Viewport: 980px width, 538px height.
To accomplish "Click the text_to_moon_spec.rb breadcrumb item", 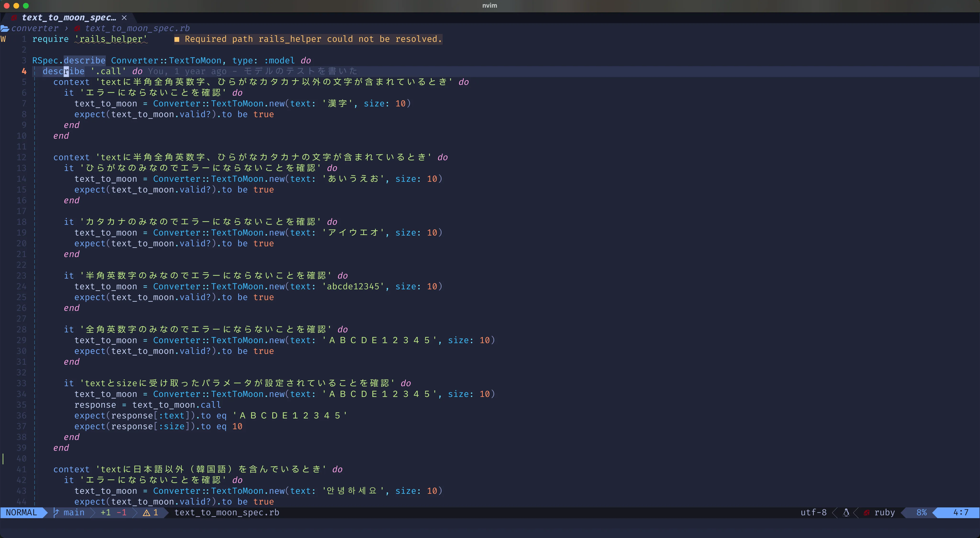I will (x=137, y=28).
